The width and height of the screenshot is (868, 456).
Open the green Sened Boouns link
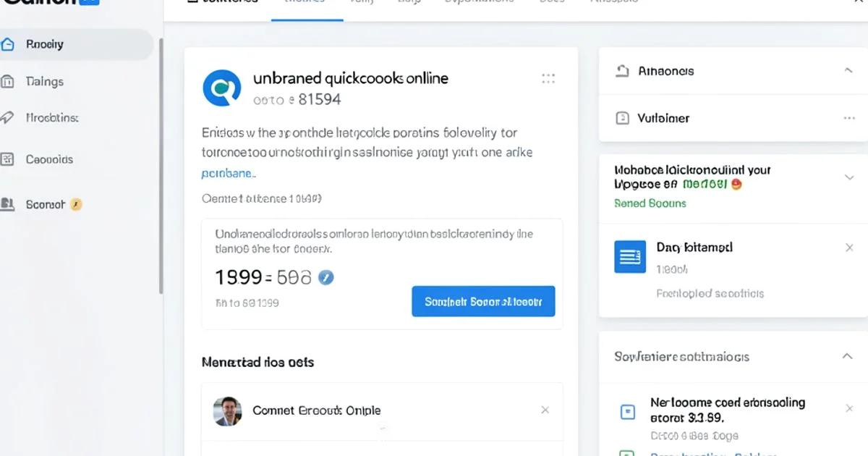click(x=650, y=203)
